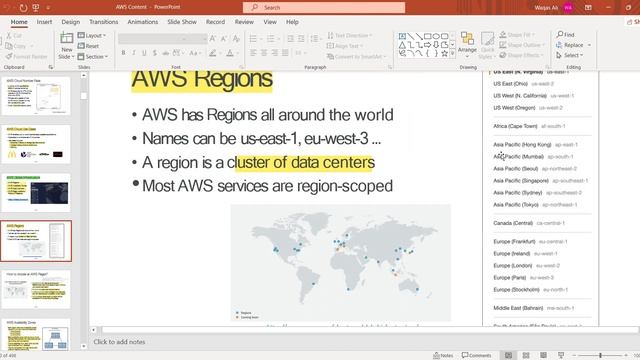Expand the shapes gallery More arrow

tap(452, 54)
